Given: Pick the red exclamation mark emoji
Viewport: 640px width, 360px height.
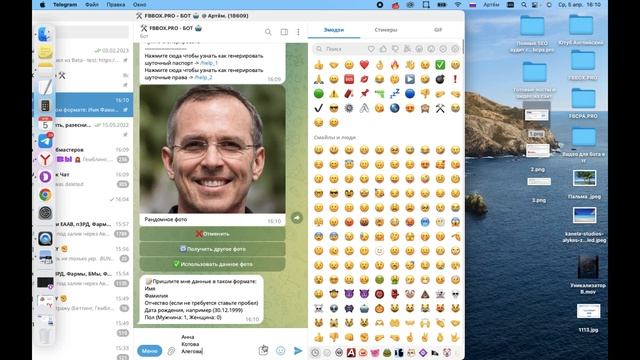Looking at the screenshot, I should pos(456,79).
